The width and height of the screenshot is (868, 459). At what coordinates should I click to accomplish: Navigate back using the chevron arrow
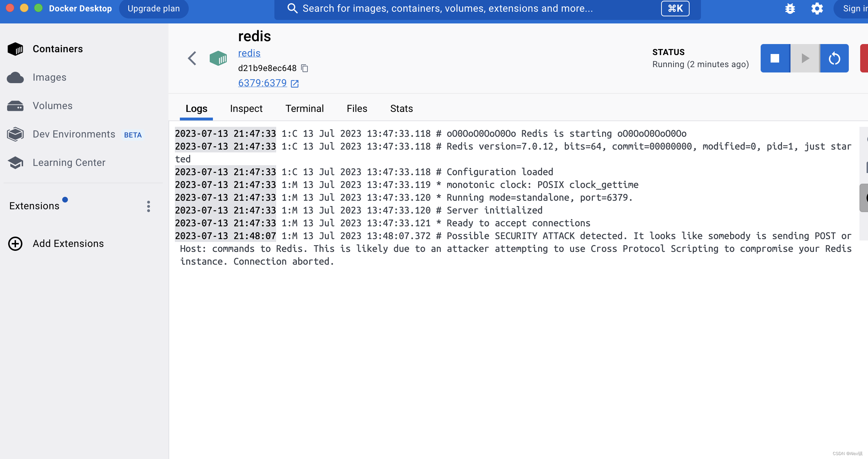192,58
